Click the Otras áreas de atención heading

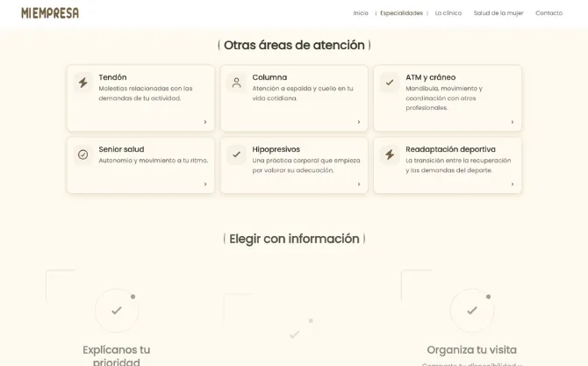point(294,45)
